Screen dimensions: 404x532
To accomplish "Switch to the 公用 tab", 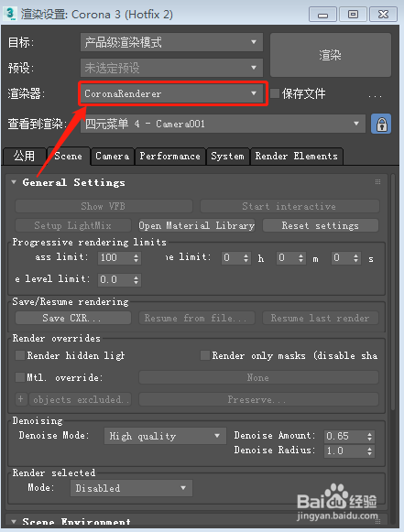I will tap(24, 156).
